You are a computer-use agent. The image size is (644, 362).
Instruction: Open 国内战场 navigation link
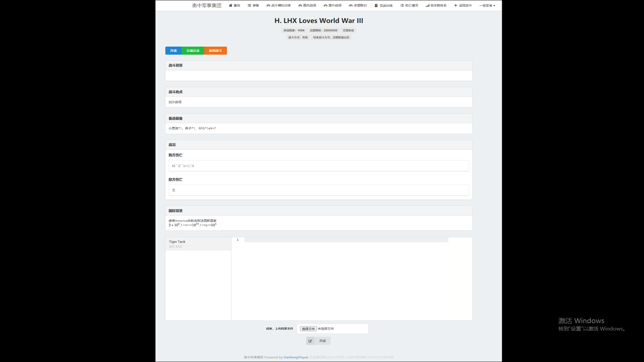click(x=307, y=5)
